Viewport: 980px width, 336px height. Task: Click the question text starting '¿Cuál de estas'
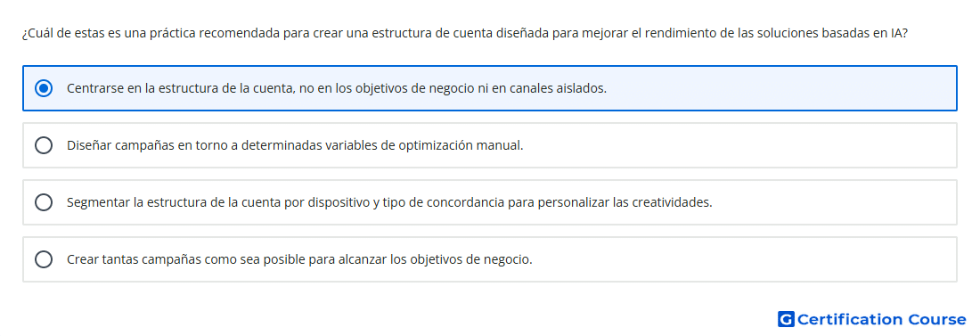(x=464, y=33)
